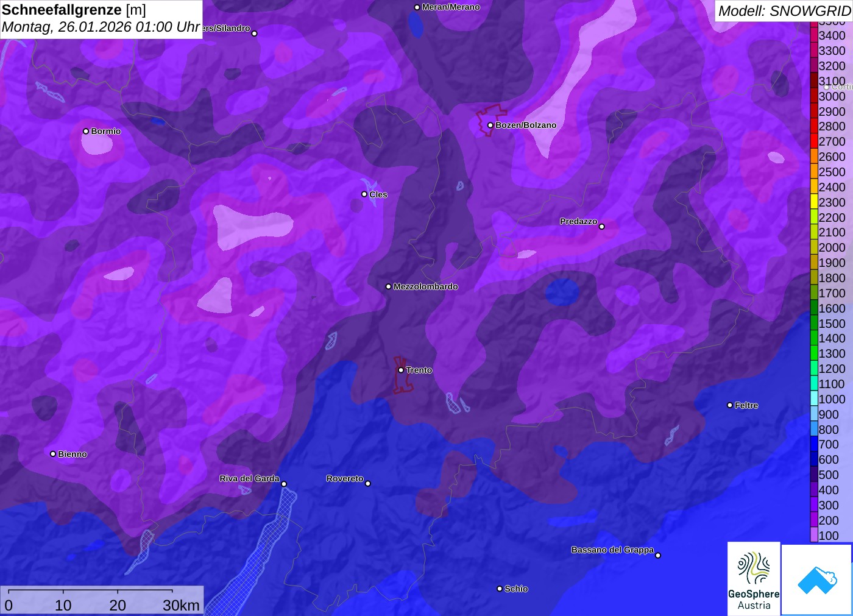
Task: Select the Meran/Merano marker dot
Action: pos(417,7)
